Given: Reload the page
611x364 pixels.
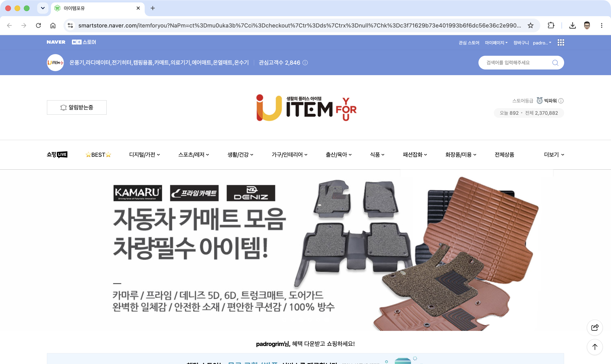Looking at the screenshot, I should tap(38, 25).
